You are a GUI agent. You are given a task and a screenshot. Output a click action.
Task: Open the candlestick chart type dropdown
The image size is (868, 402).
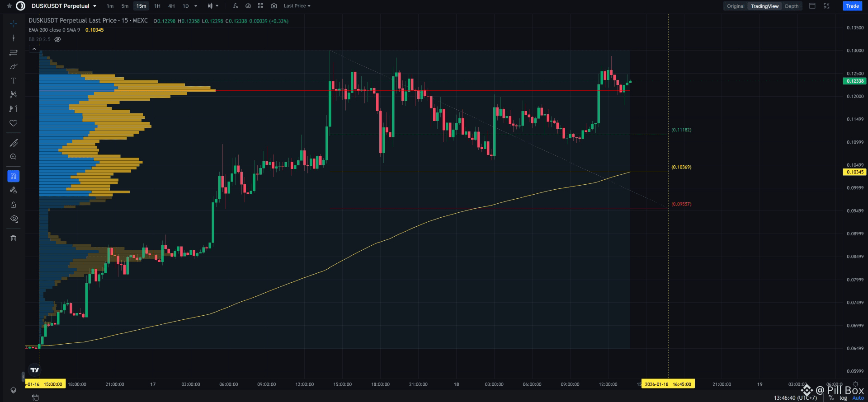pyautogui.click(x=213, y=6)
